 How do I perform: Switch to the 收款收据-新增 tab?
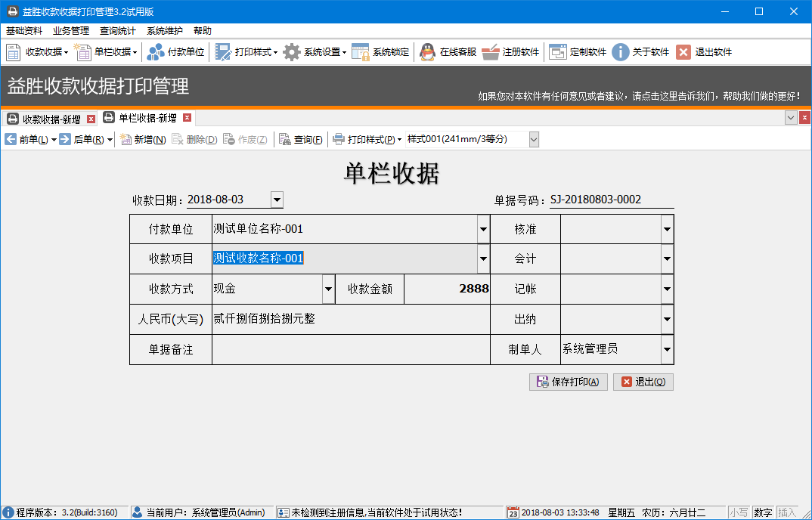click(x=45, y=119)
